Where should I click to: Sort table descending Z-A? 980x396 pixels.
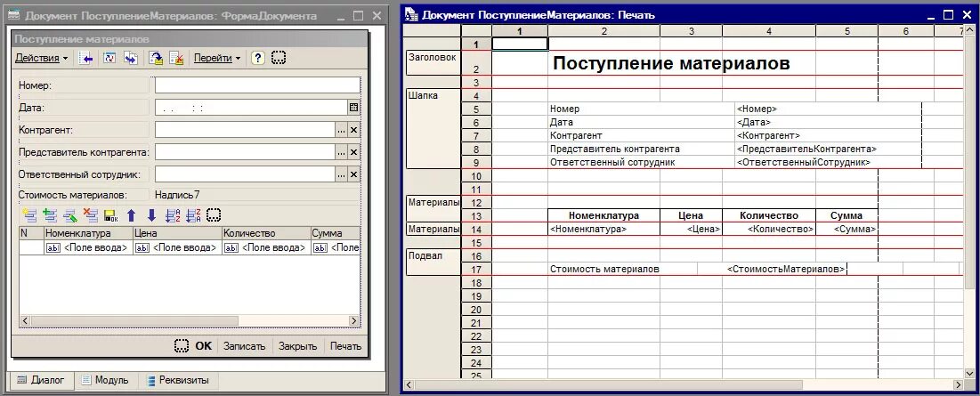pos(194,215)
